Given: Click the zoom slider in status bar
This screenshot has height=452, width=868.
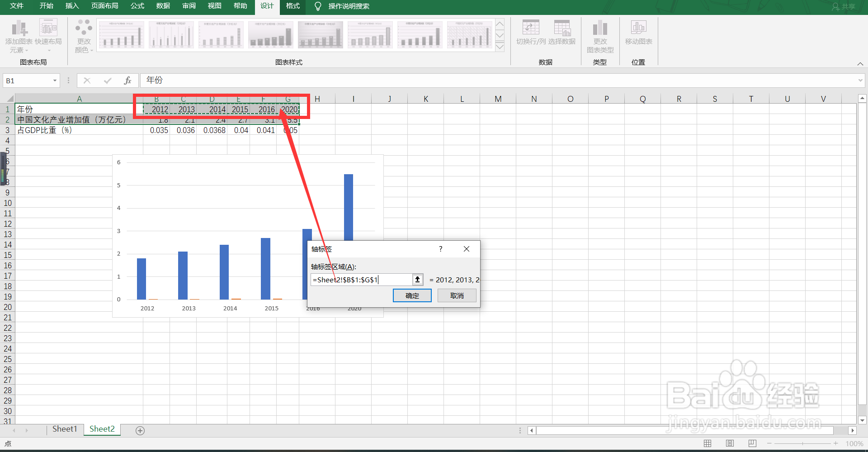Looking at the screenshot, I should tap(802, 443).
